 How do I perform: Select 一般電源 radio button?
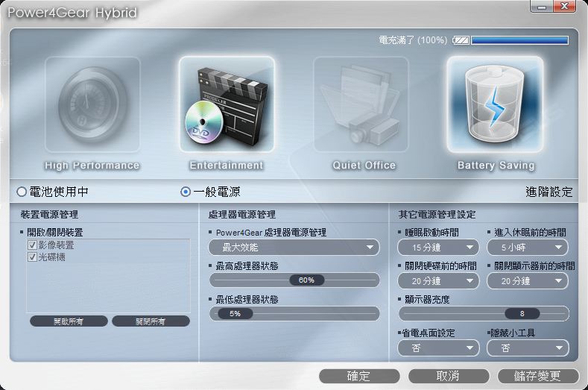tap(186, 192)
